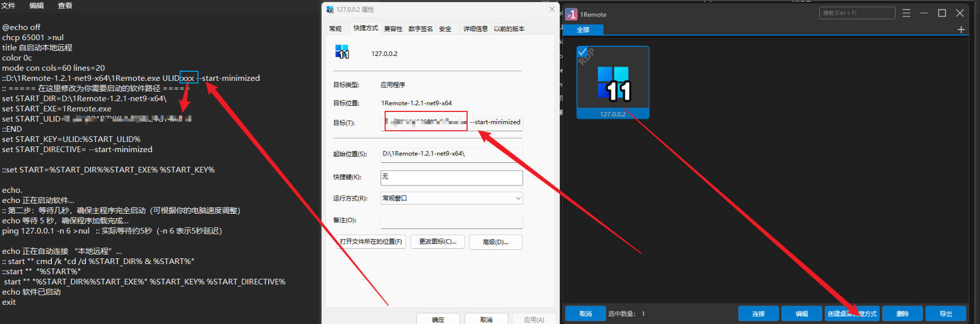The image size is (980, 324).
Task: Click the 打开文件所在的位置 button
Action: pos(370,242)
